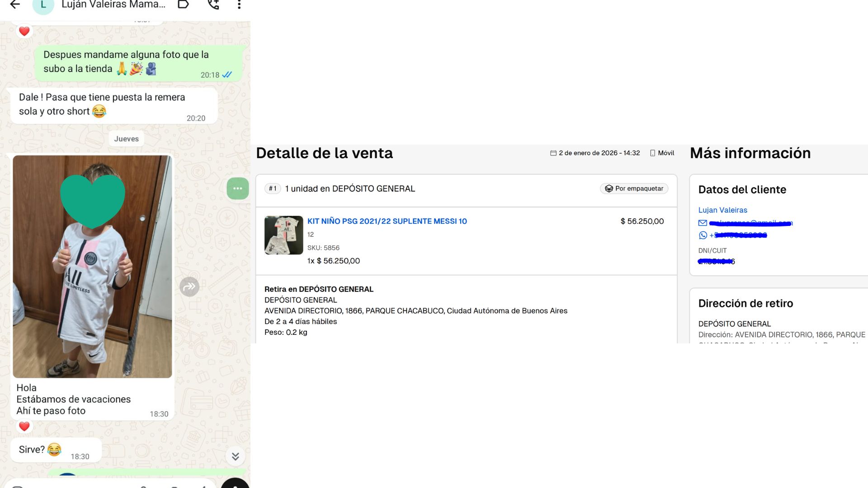Screen dimensions: 868x488
Task: Start a call with phone icon
Action: point(213,5)
